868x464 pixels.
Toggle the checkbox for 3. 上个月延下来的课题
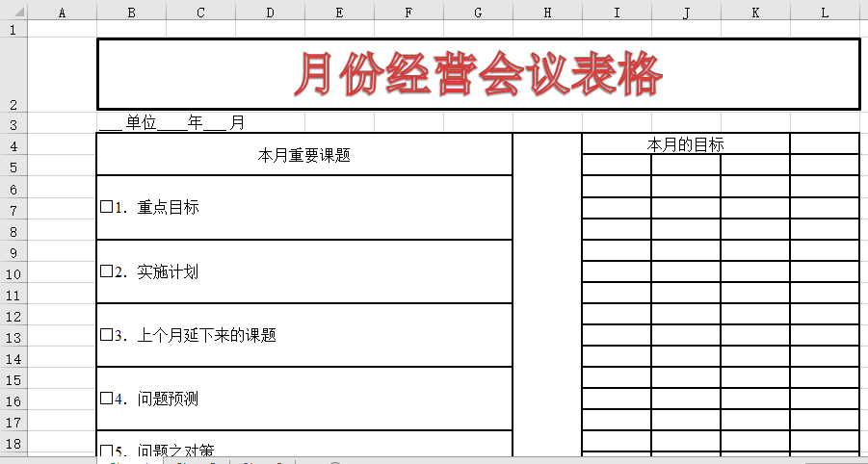106,335
